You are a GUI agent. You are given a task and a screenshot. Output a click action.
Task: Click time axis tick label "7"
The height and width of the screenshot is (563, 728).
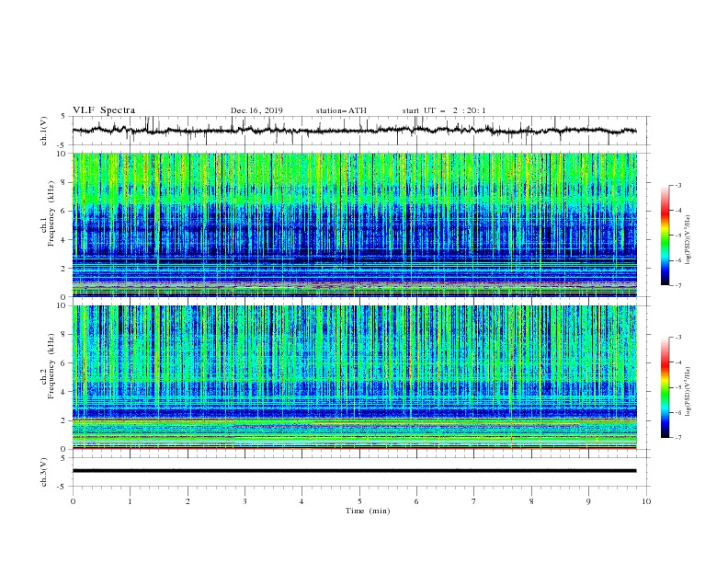474,501
